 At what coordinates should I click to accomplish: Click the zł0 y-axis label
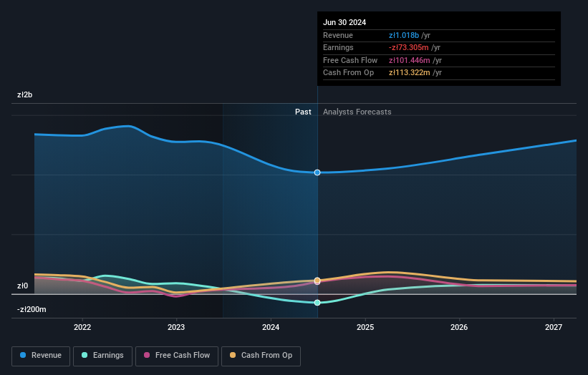(x=22, y=286)
